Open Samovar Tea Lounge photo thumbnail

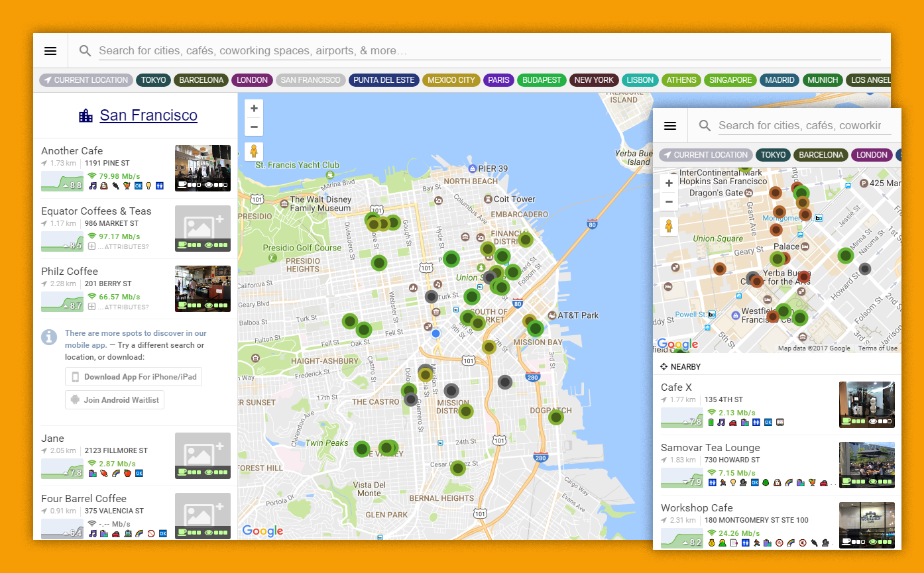click(867, 465)
